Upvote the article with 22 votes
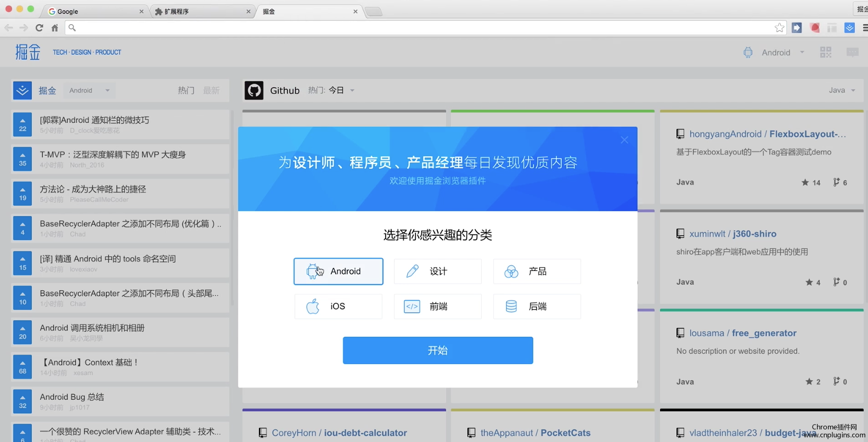Image resolution: width=868 pixels, height=442 pixels. point(22,124)
